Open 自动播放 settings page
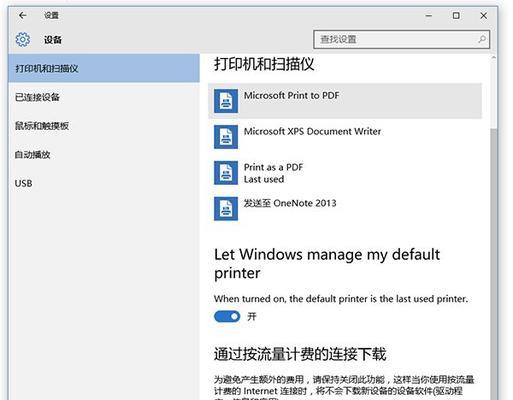Image resolution: width=513 pixels, height=400 pixels. (104, 154)
